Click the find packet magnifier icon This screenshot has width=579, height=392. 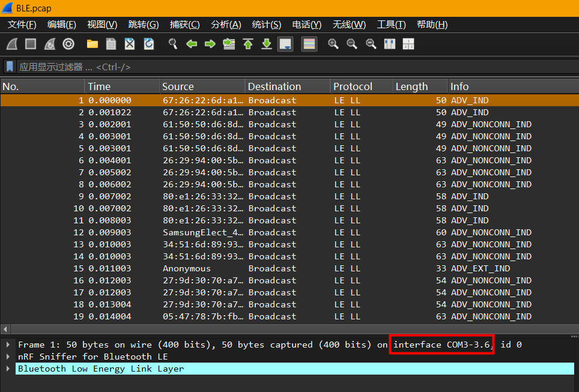173,44
